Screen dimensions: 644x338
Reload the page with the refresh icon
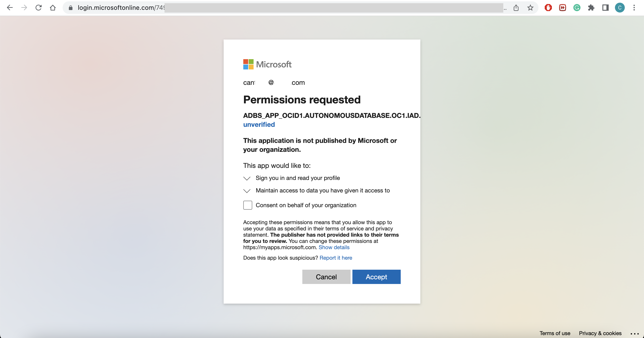[x=38, y=8]
